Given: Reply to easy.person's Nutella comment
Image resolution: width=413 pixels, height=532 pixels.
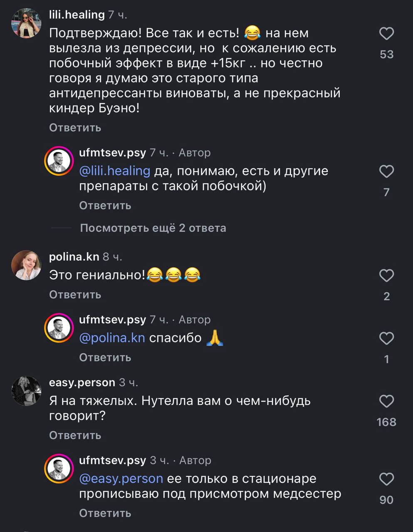Looking at the screenshot, I should click(75, 435).
